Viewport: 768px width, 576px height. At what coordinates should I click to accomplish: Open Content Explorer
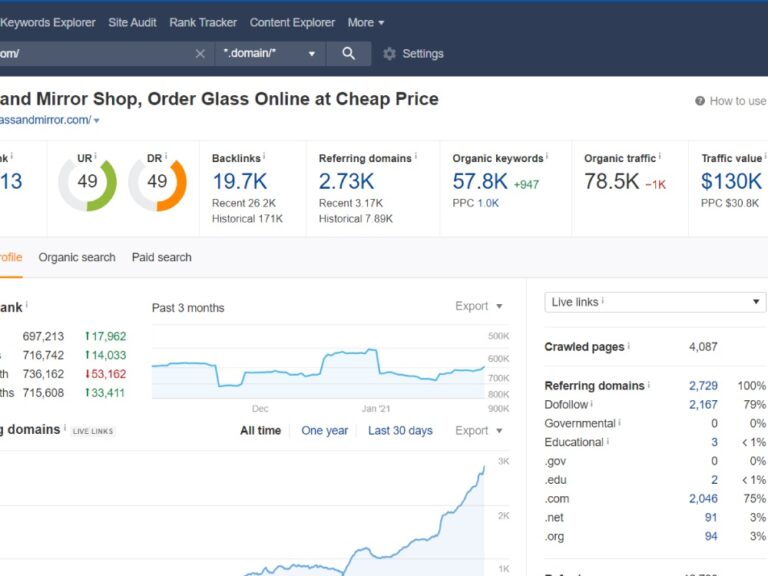[292, 23]
